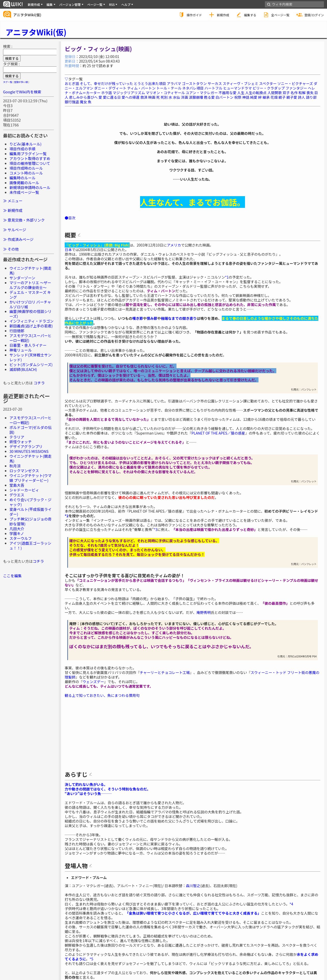
Task: Click the 検索 text input in sidebar
Action: [30, 52]
